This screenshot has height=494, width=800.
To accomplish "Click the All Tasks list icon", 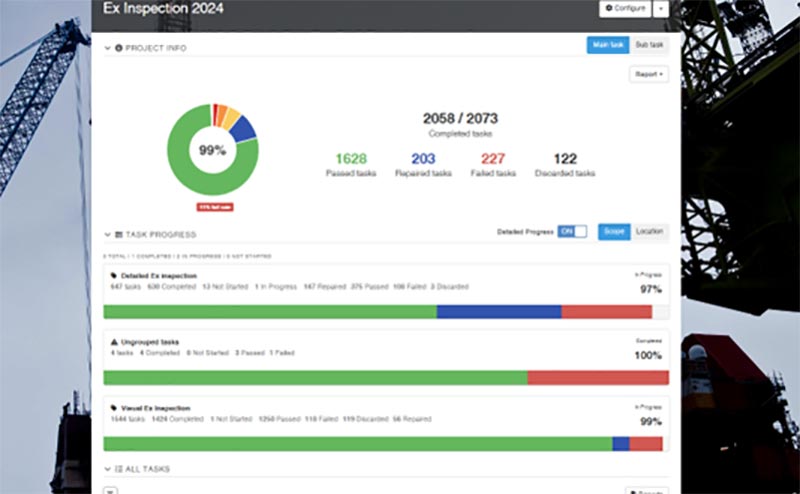I will click(x=119, y=468).
